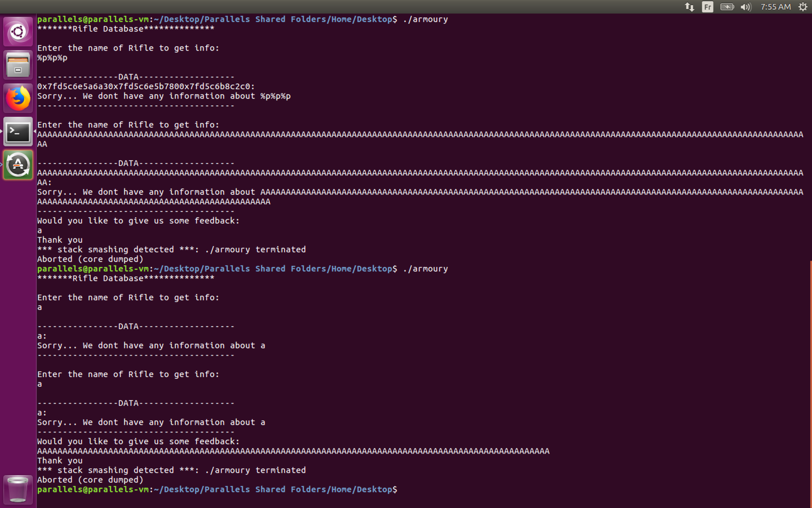Click the first 'stack smashing detected' message
Image resolution: width=812 pixels, height=508 pixels.
(x=171, y=250)
